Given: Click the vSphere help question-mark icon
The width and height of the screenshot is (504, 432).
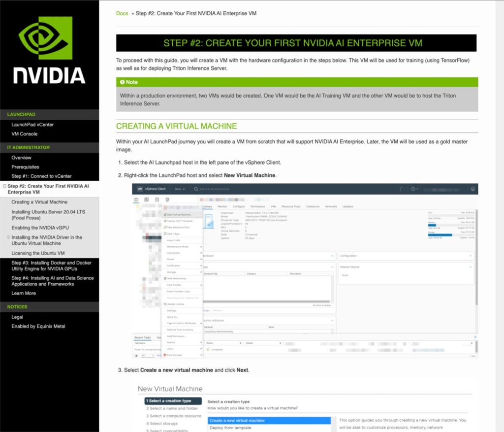Looking at the screenshot, I should click(413, 189).
